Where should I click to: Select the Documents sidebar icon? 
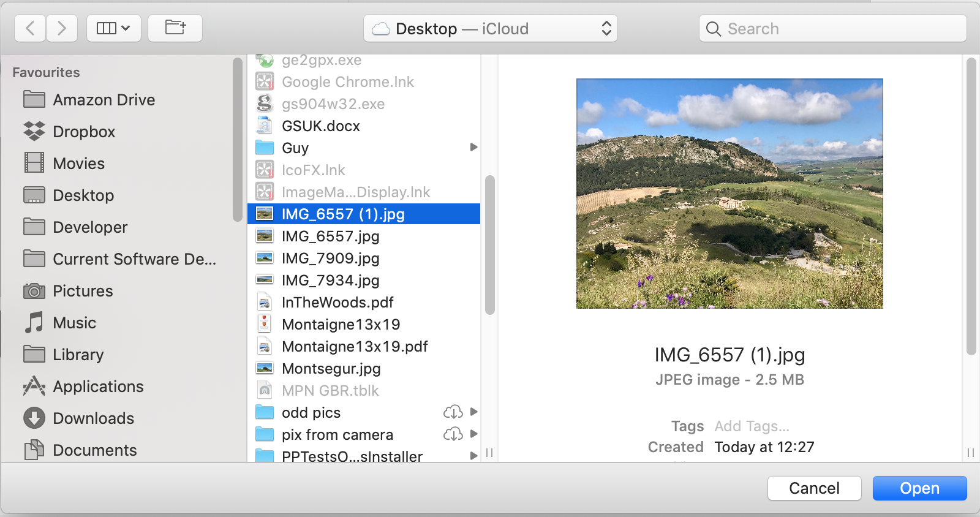(34, 450)
